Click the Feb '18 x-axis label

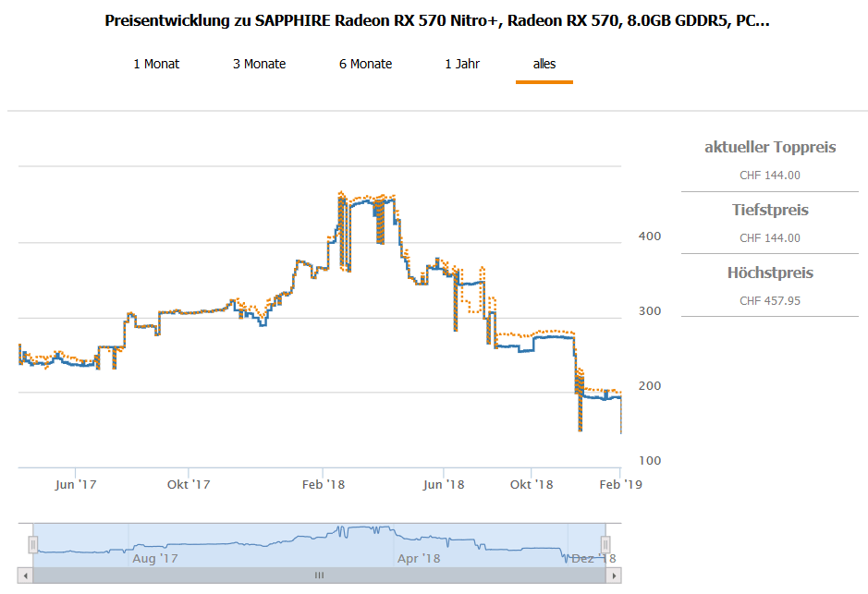324,484
